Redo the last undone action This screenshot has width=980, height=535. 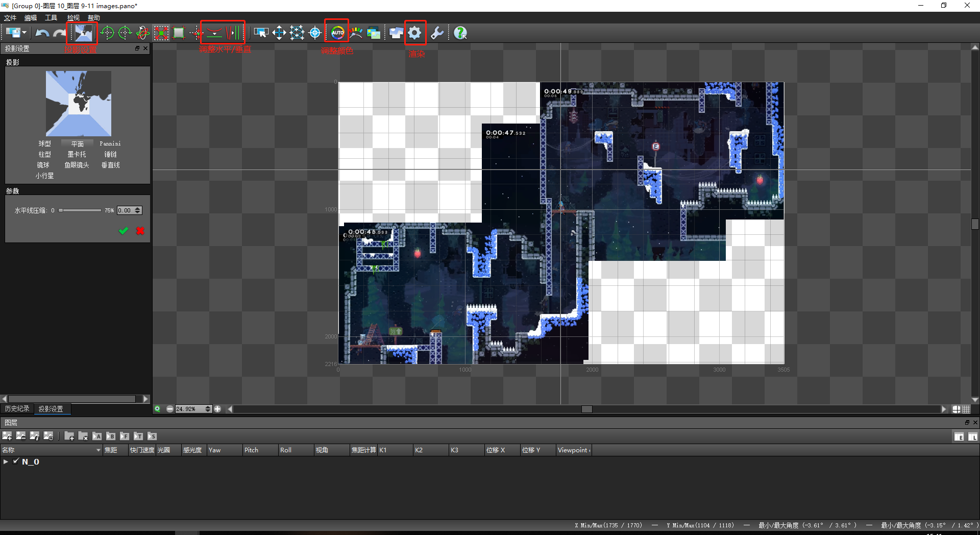[60, 33]
